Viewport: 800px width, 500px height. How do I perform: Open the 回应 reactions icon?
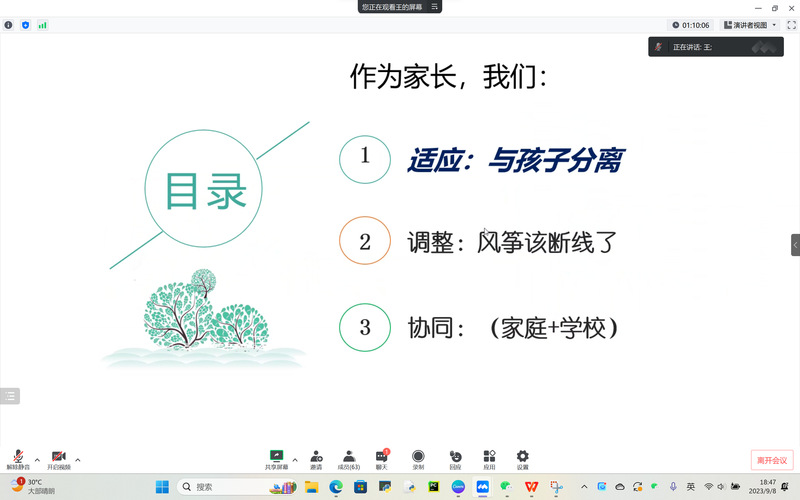click(455, 458)
